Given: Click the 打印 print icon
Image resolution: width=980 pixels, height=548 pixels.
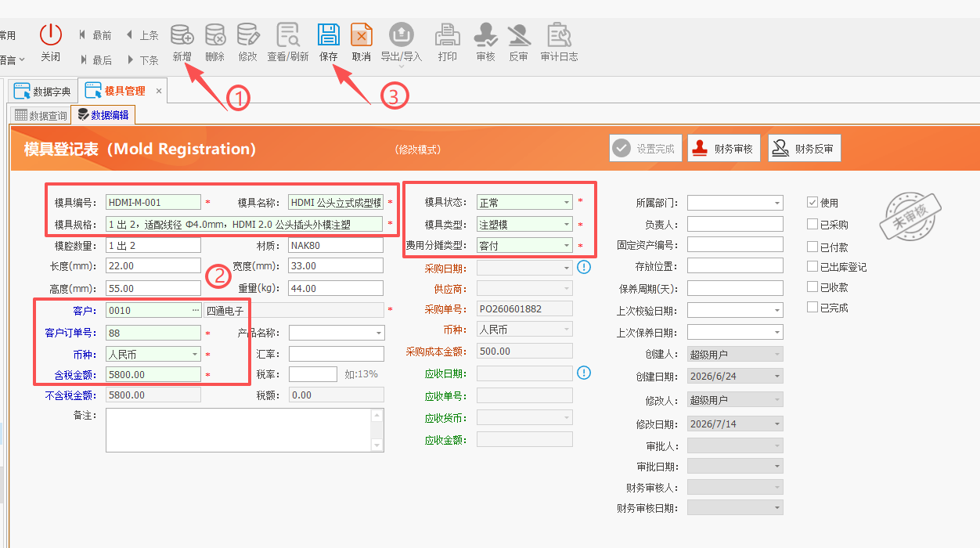Looking at the screenshot, I should point(448,34).
